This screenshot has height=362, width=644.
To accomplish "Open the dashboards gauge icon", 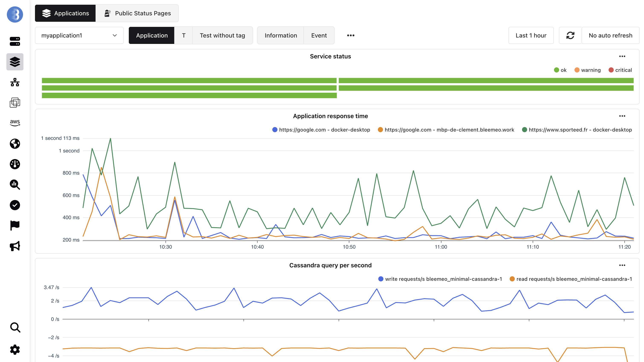I will (x=15, y=164).
